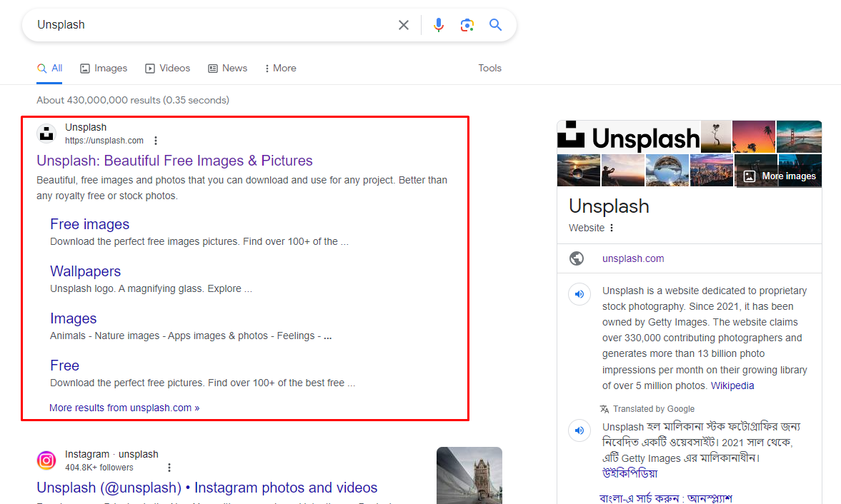This screenshot has width=841, height=504.
Task: Expand the 'More' search categories menu
Action: coord(279,68)
